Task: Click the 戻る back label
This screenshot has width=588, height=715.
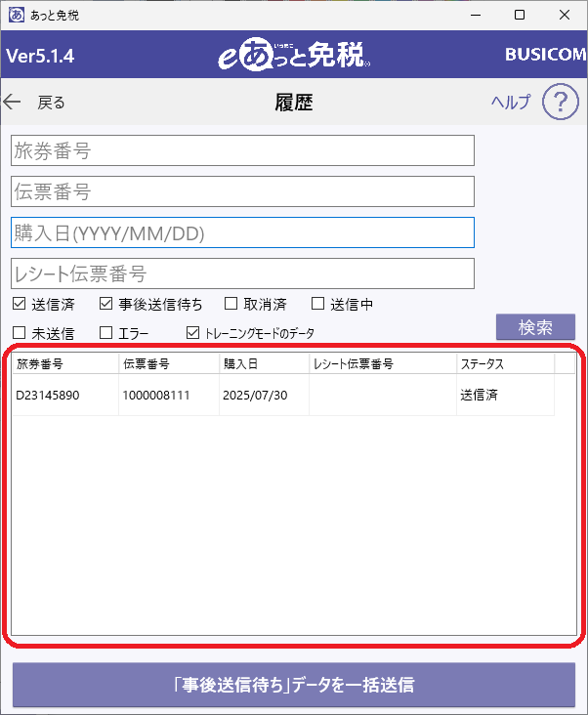Action: pyautogui.click(x=51, y=103)
